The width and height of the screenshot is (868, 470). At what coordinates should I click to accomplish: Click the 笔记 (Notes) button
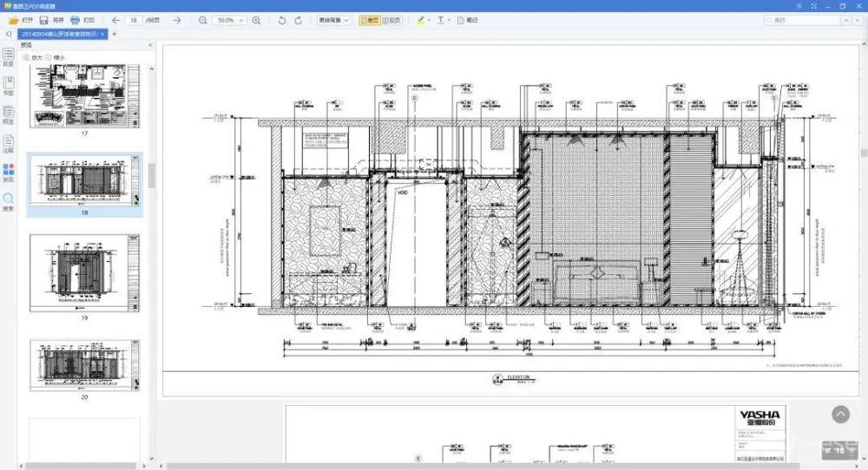(467, 20)
